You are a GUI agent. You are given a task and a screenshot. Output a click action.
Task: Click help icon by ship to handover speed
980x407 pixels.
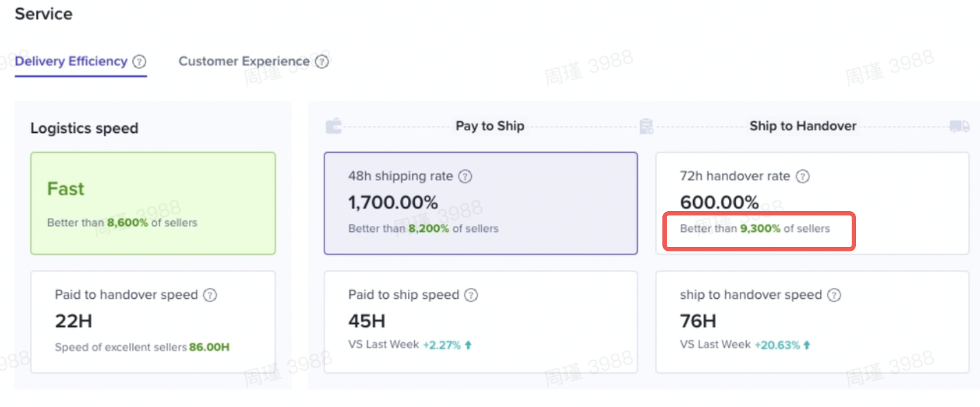834,295
